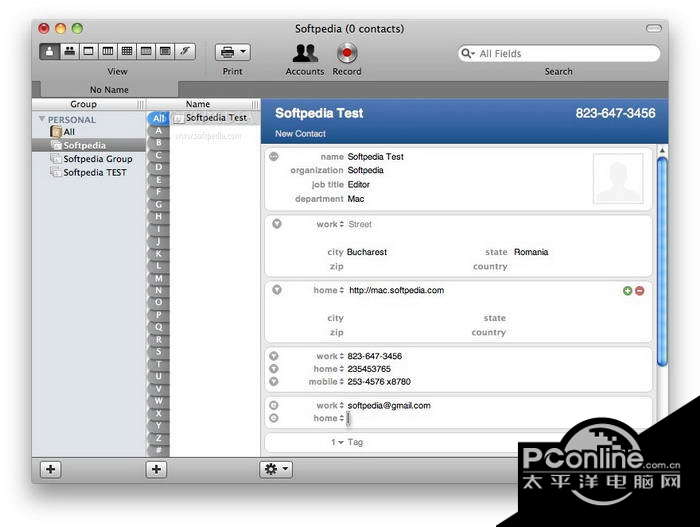Viewport: 700px width, 527px height.
Task: Switch to the grid table view icon
Action: (x=127, y=51)
